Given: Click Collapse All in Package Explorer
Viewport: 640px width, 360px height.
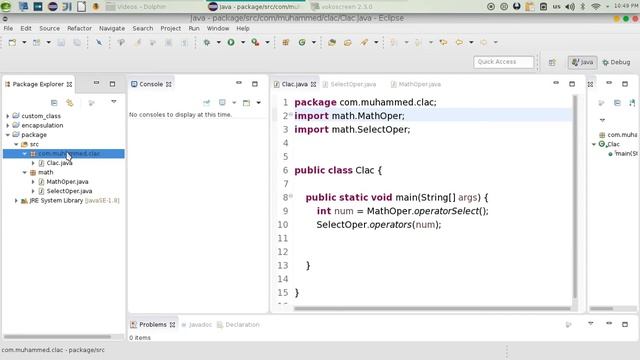Looking at the screenshot, I should tap(54, 102).
